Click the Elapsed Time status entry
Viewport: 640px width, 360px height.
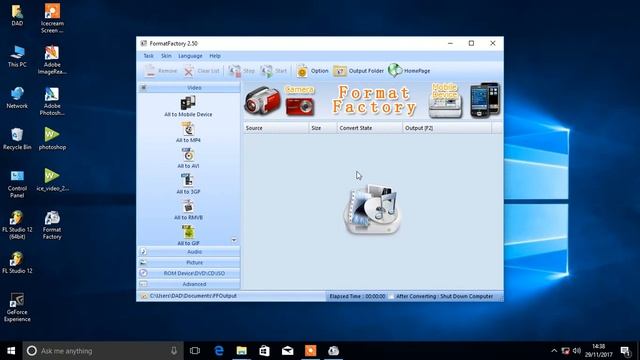(x=357, y=296)
